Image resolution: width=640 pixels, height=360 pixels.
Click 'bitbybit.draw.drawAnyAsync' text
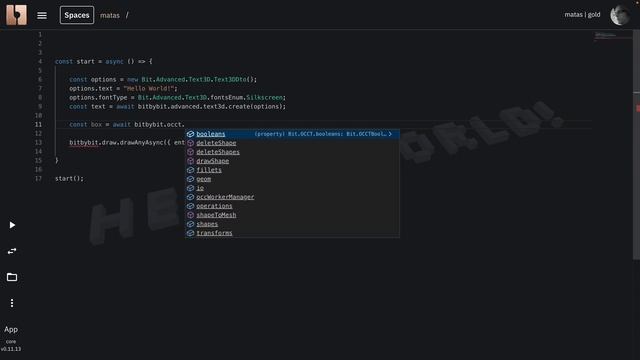(x=116, y=142)
